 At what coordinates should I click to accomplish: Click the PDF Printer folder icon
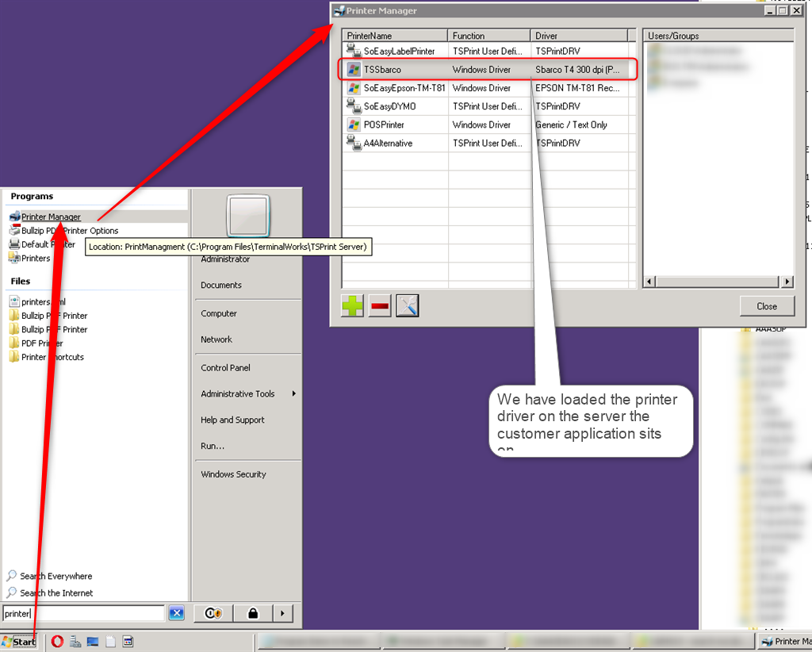14,343
